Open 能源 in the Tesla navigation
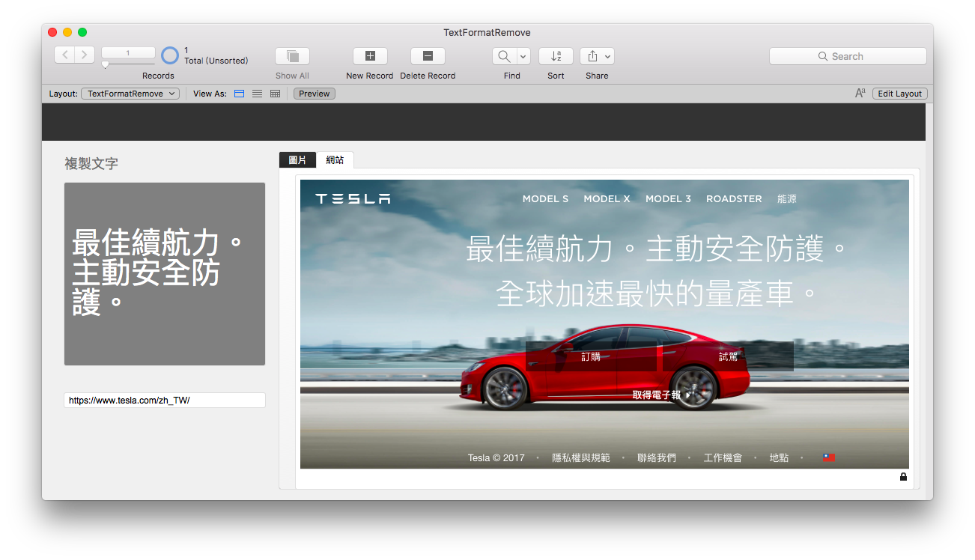 [787, 198]
